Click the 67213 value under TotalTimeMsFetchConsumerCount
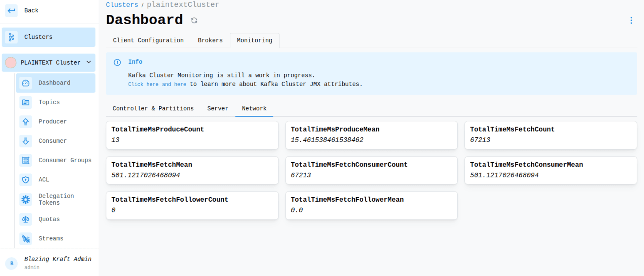This screenshot has width=644, height=276. [x=301, y=175]
